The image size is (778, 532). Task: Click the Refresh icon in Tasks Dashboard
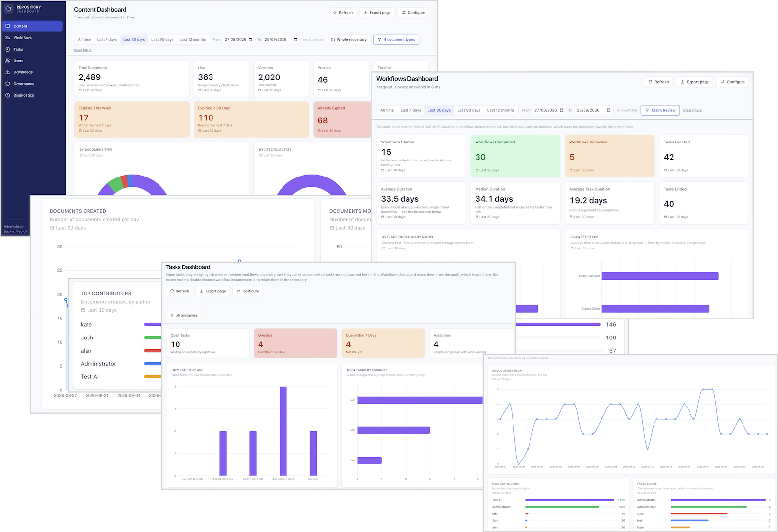click(x=172, y=291)
